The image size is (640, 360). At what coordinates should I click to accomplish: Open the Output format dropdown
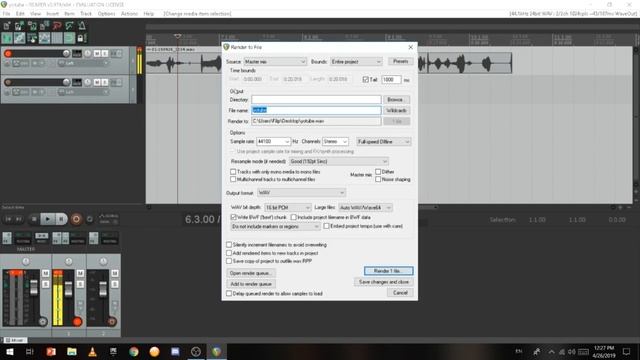pyautogui.click(x=301, y=193)
